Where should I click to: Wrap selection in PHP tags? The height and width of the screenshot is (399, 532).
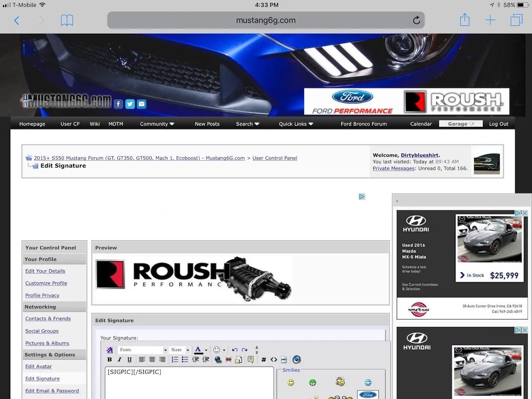284,360
